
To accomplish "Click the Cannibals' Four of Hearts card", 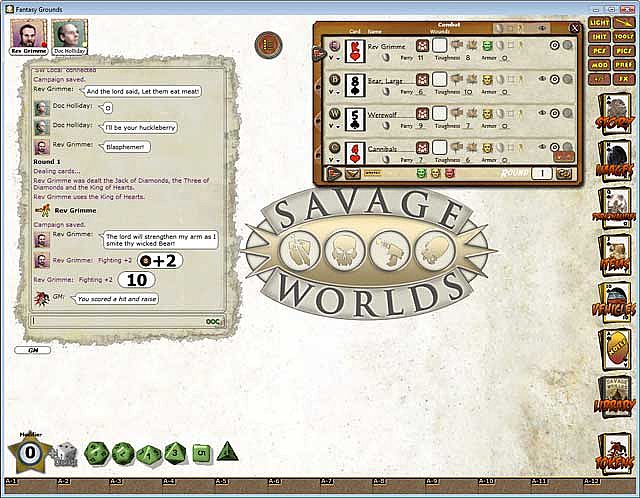I will point(355,153).
